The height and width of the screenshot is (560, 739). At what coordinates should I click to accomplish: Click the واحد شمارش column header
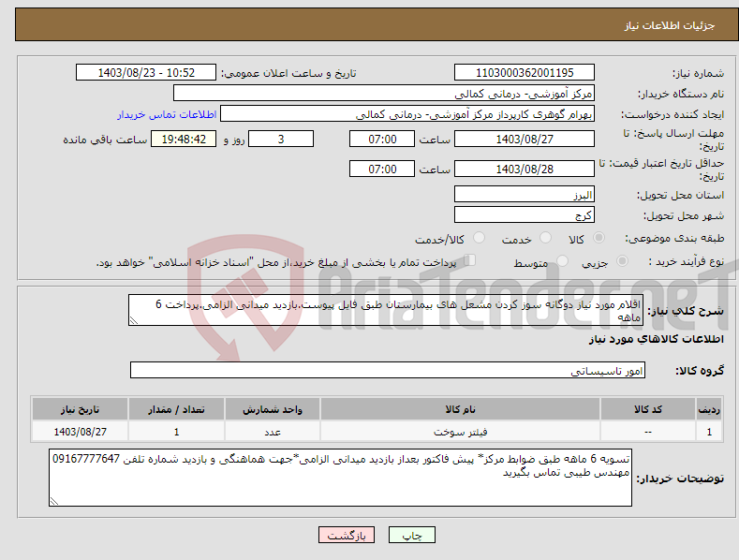273,409
